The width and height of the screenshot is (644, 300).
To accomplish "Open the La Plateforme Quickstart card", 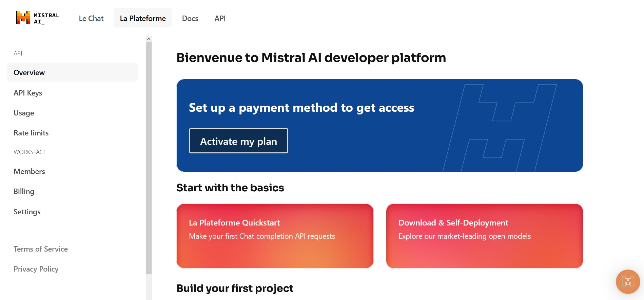I will [x=275, y=236].
